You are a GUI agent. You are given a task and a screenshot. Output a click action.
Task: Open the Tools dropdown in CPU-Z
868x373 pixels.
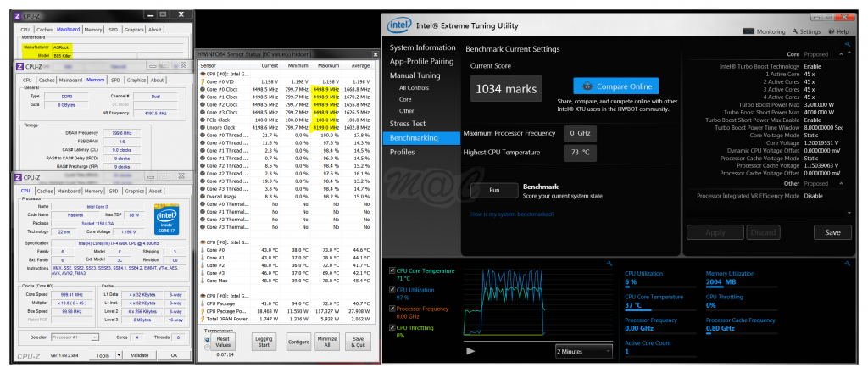pos(104,355)
